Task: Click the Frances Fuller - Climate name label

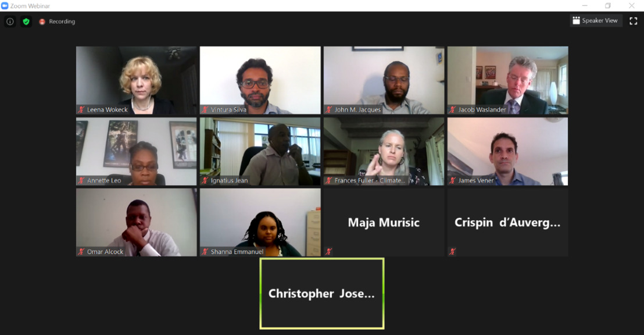Action: tap(370, 180)
